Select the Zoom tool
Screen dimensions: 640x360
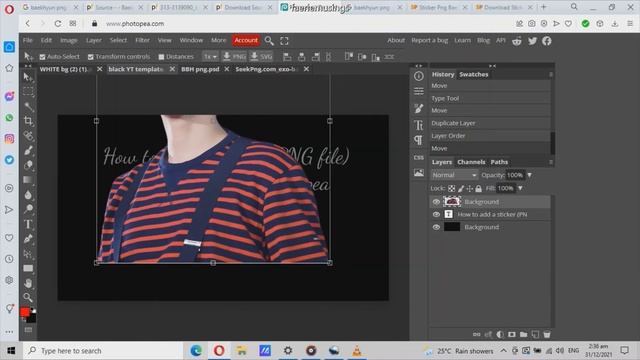28,298
